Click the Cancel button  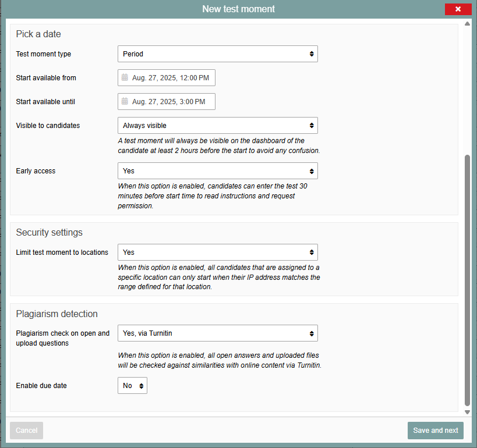(x=26, y=431)
